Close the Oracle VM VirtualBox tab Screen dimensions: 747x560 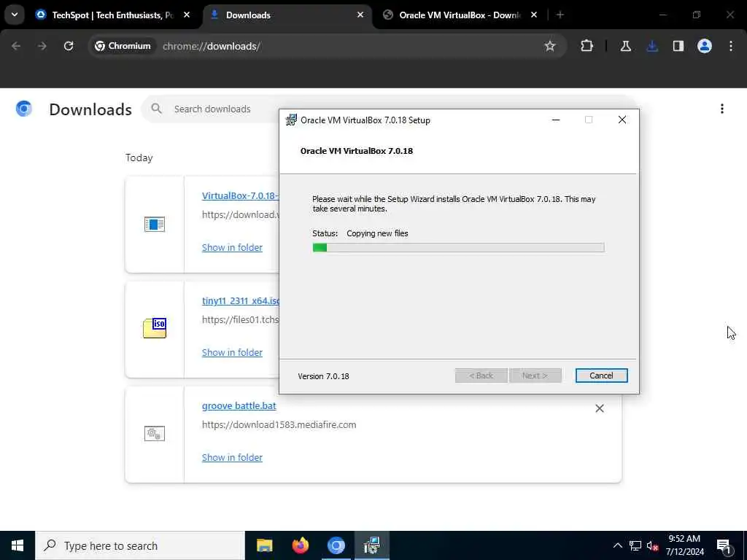point(534,15)
